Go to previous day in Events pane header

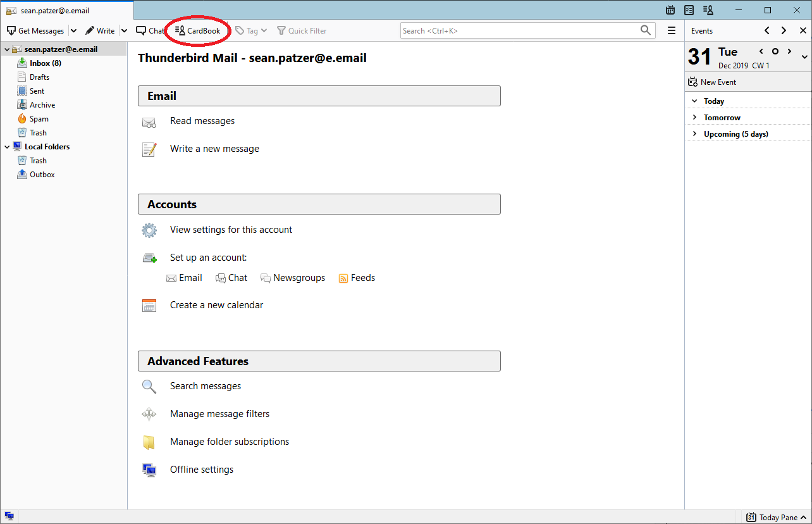(x=767, y=30)
